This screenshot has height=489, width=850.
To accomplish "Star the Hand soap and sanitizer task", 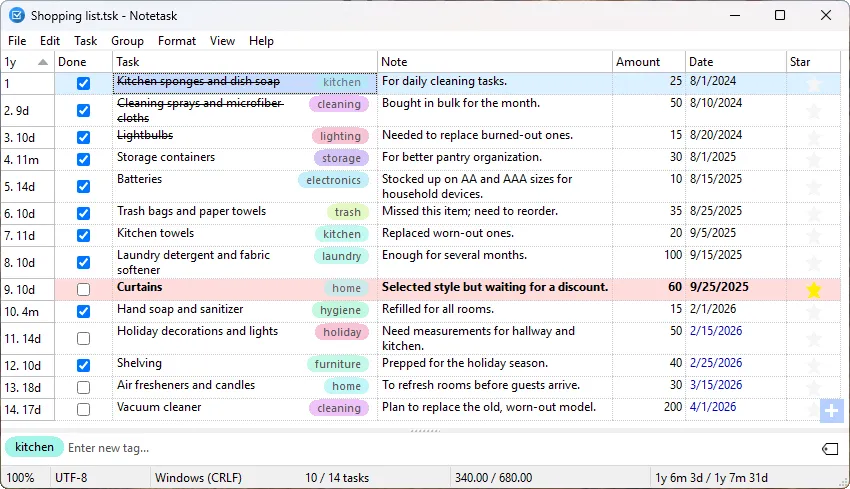I will pos(813,311).
